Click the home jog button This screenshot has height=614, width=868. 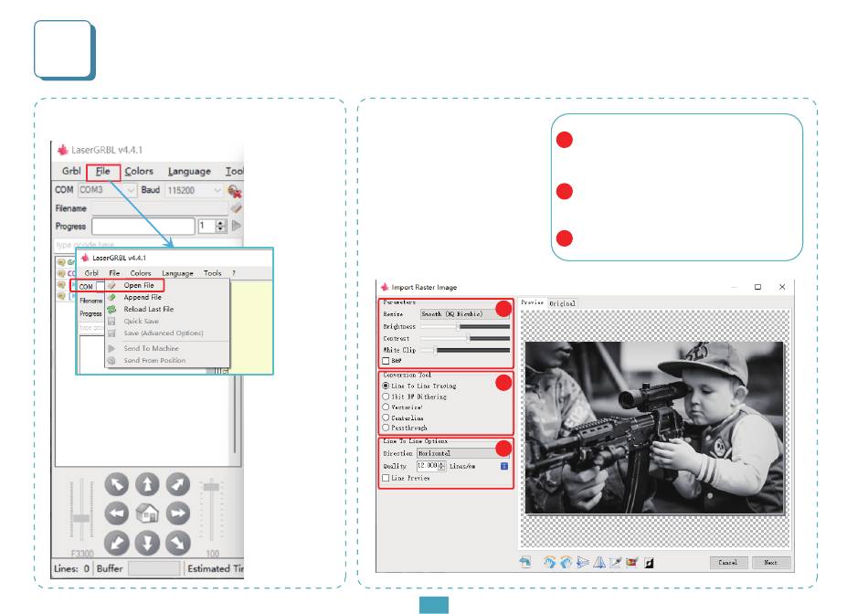[x=147, y=513]
